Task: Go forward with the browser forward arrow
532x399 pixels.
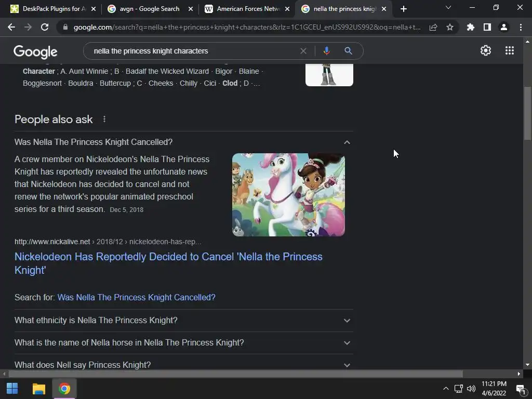Action: click(x=28, y=27)
